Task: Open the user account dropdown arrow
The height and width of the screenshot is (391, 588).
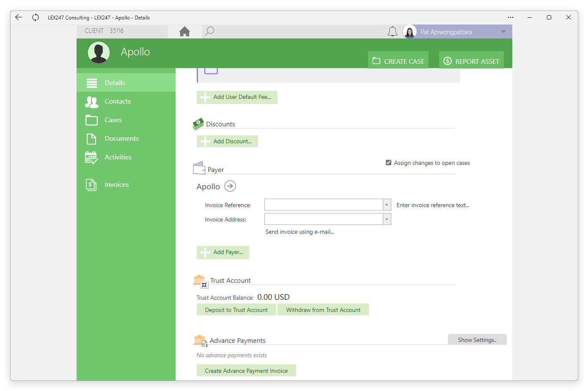Action: pyautogui.click(x=503, y=32)
